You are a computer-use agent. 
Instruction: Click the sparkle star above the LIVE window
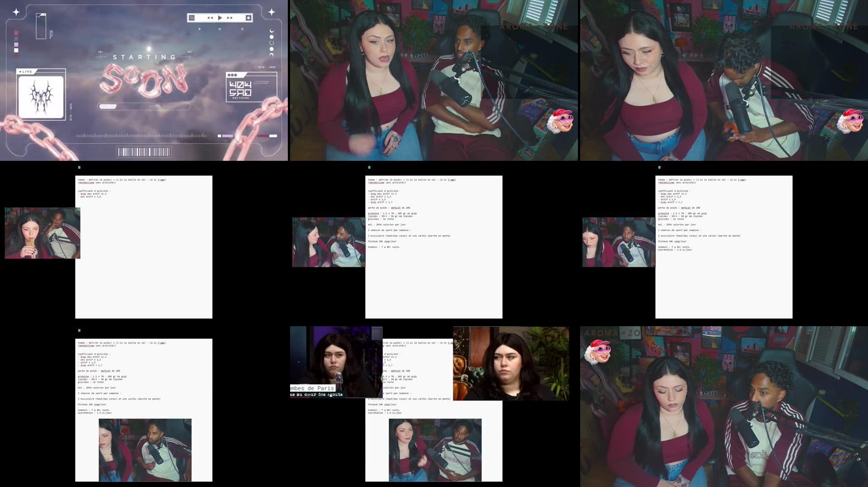[16, 12]
